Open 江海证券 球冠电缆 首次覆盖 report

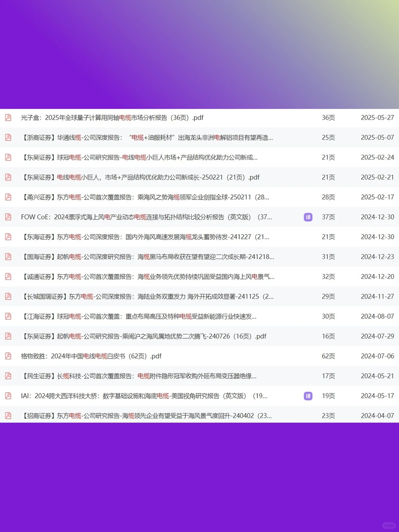[x=139, y=317]
